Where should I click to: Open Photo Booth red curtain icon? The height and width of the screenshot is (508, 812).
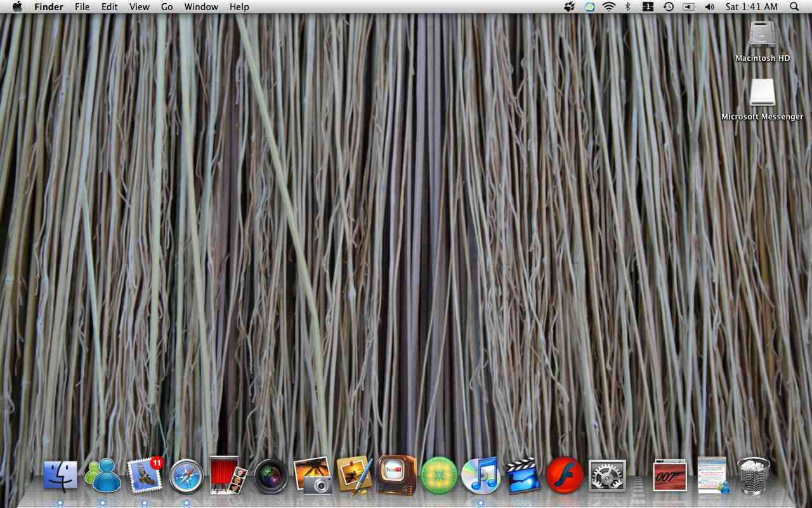click(x=228, y=476)
